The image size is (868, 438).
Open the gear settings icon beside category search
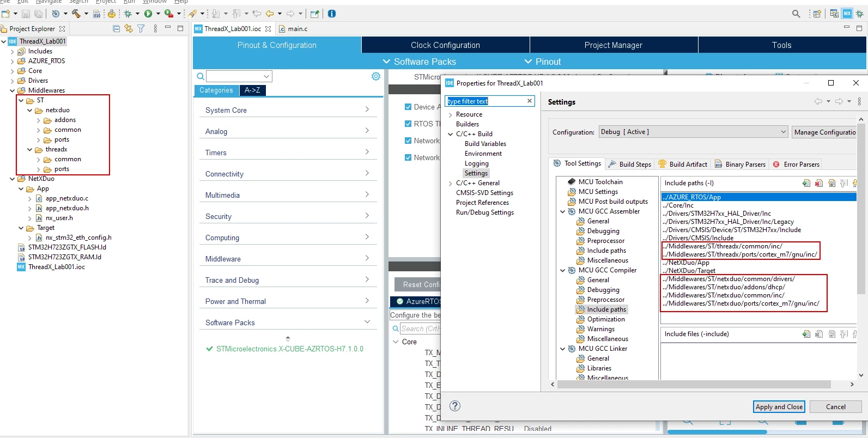click(x=375, y=76)
